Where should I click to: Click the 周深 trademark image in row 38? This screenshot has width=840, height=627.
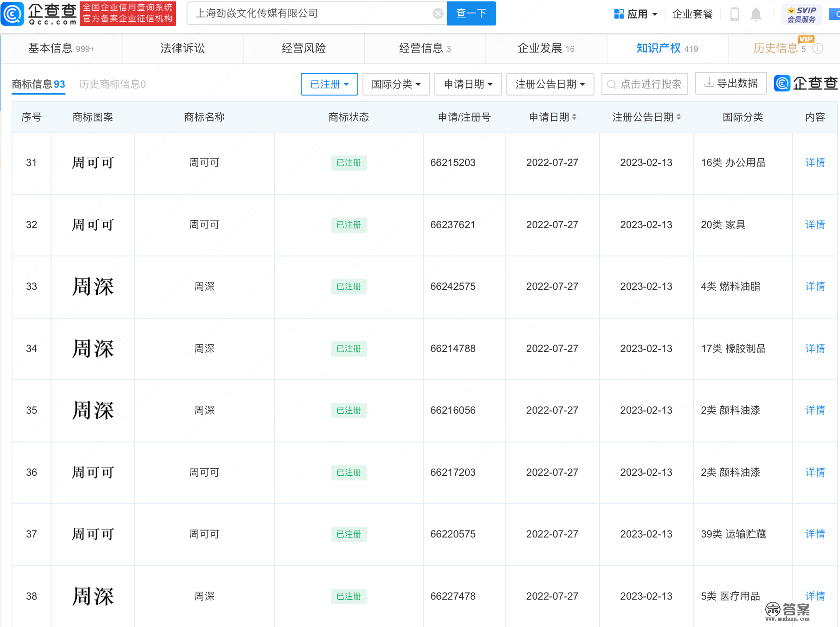point(93,596)
